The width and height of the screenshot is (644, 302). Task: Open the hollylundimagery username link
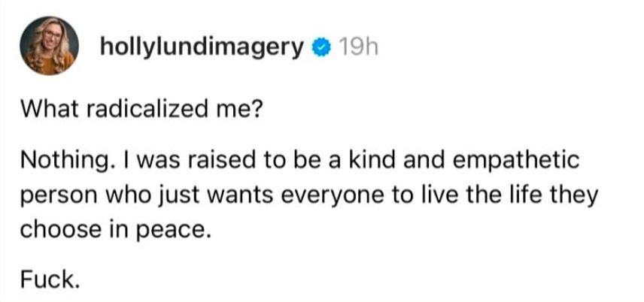click(202, 48)
